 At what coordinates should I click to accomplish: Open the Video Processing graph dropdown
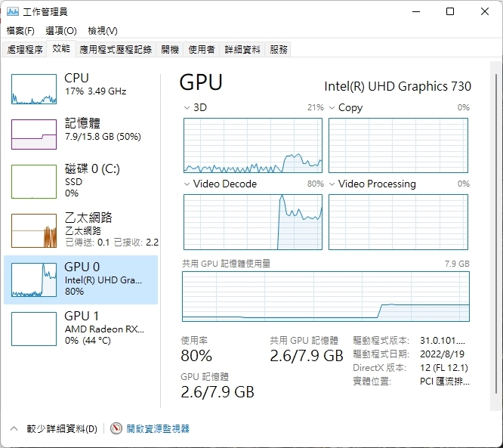tap(332, 184)
